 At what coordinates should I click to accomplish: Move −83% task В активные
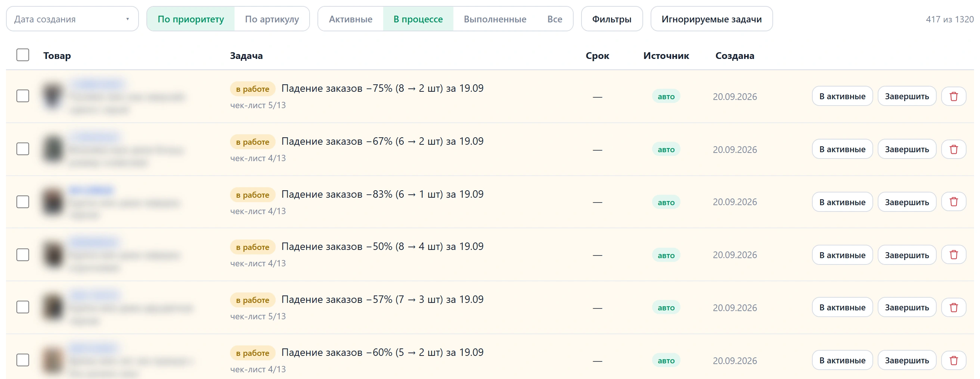point(842,202)
